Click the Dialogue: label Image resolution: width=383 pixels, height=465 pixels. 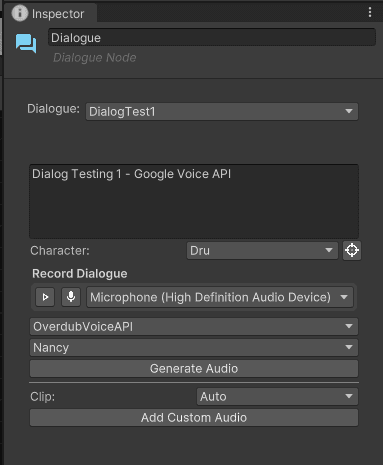[54, 109]
